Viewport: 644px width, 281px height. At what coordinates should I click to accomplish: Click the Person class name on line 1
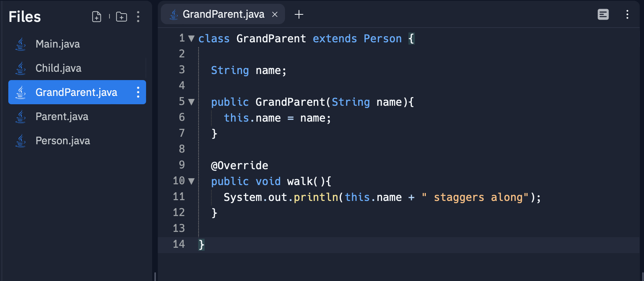coord(383,39)
